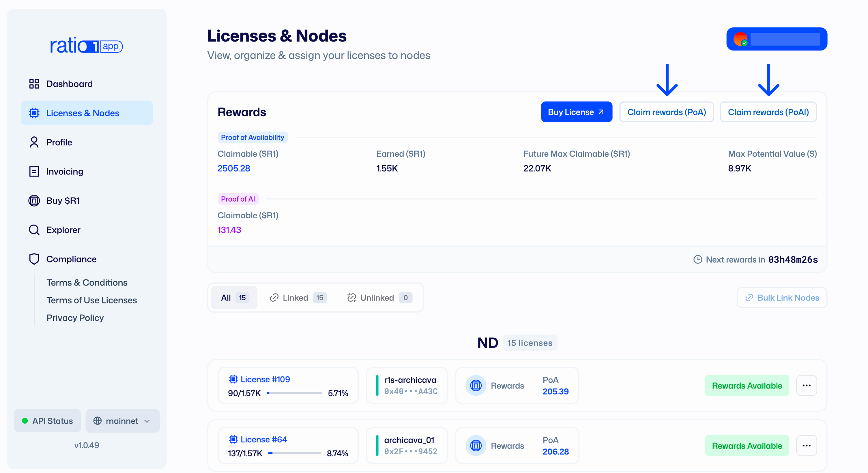
Task: Click the PoA reward value 206.28
Action: (556, 451)
